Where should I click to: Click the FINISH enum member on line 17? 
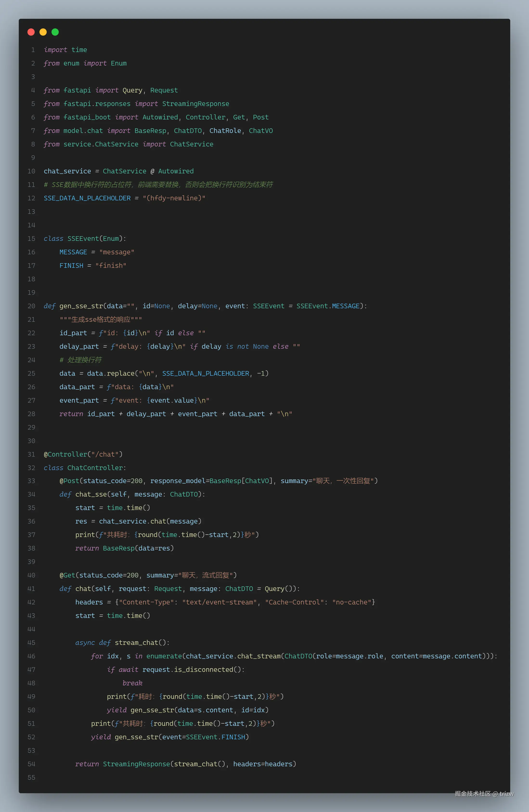click(x=71, y=265)
